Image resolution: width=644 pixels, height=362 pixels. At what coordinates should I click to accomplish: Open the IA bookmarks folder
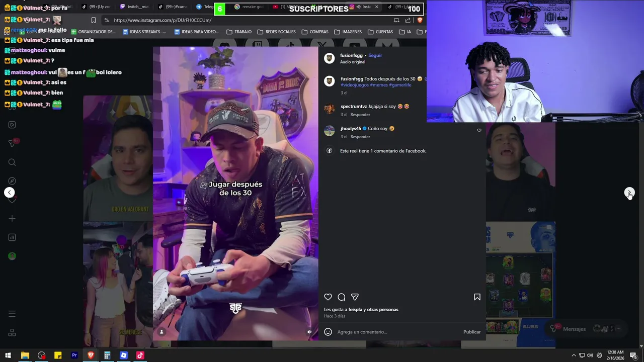[x=405, y=32]
